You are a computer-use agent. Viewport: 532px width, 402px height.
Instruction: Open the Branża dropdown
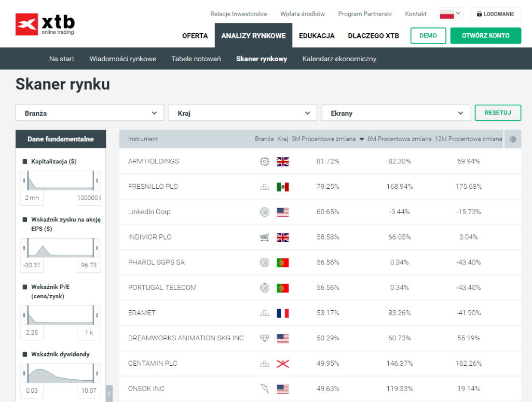(91, 113)
